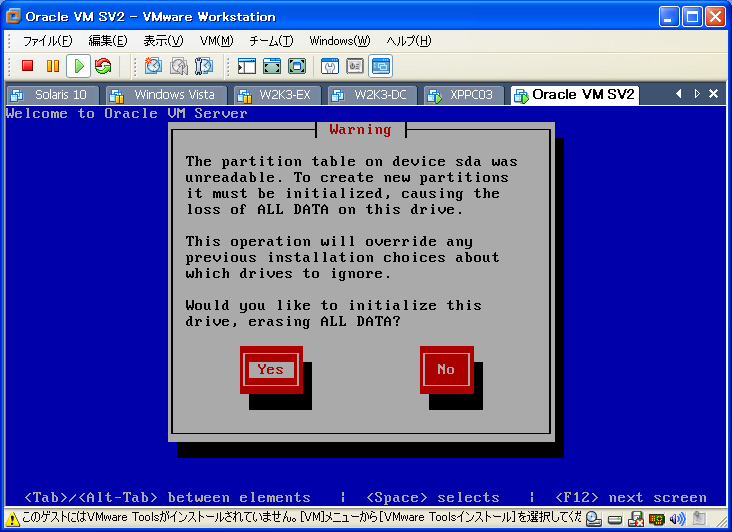Screen dimensions: 732x532
Task: Switch to the XPPC03 tab
Action: pos(464,95)
